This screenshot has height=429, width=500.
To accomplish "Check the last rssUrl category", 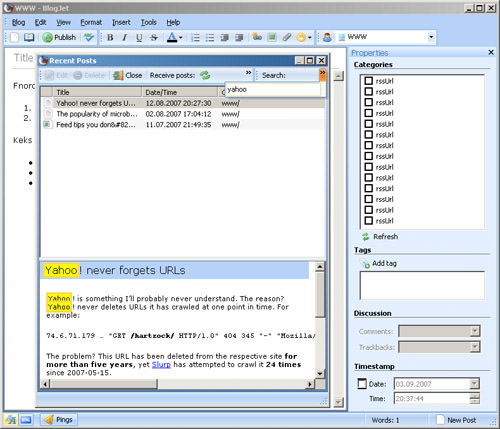I will tap(368, 220).
